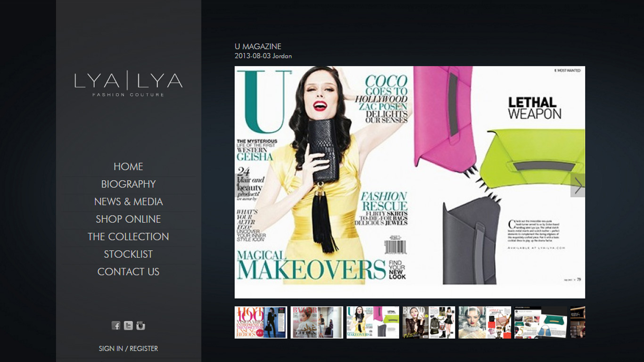
Task: Open the Contact Us page
Action: click(x=128, y=271)
